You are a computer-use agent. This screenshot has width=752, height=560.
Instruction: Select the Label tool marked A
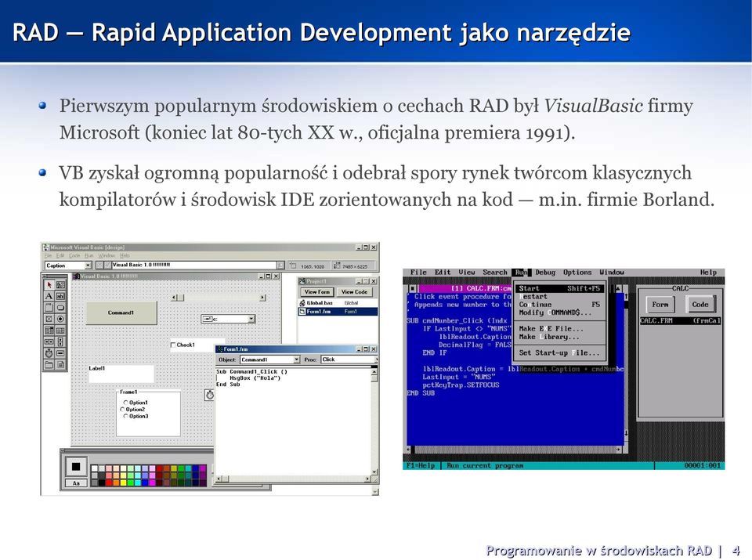click(49, 296)
